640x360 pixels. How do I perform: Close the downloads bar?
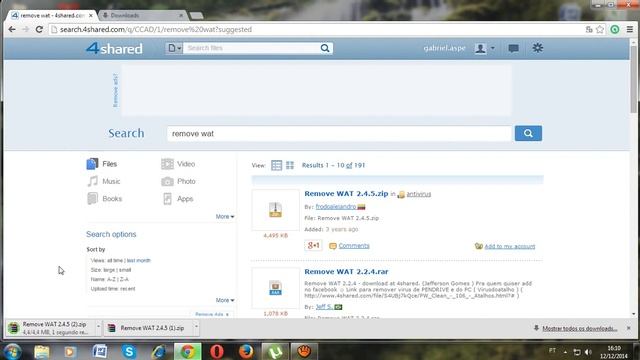pos(629,328)
